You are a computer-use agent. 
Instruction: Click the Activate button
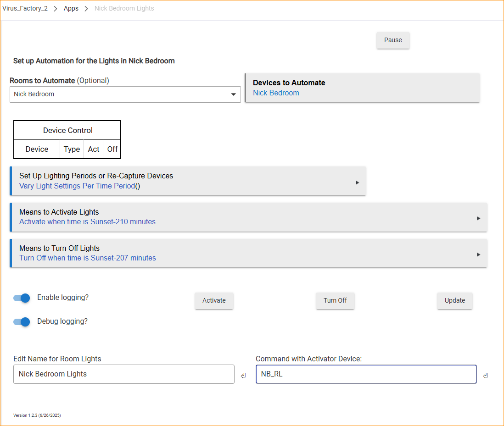(214, 301)
